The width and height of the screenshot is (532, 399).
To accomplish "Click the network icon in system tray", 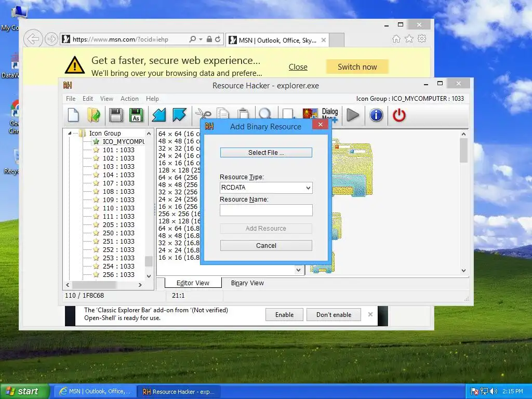I will 484,391.
